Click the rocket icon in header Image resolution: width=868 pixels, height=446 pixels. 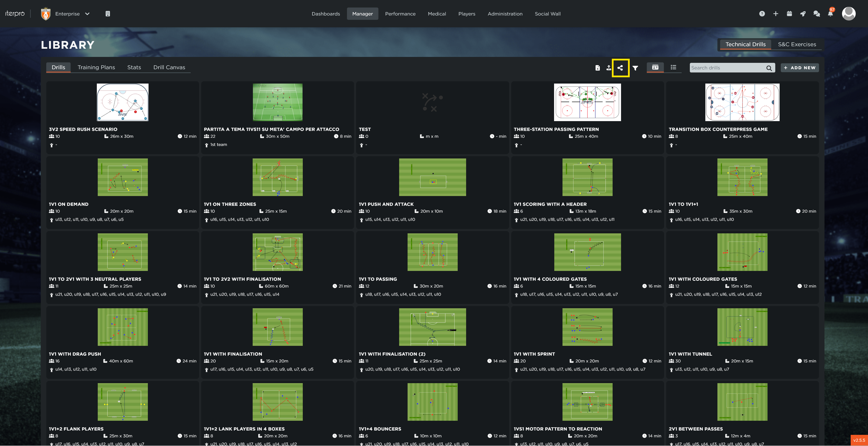803,14
